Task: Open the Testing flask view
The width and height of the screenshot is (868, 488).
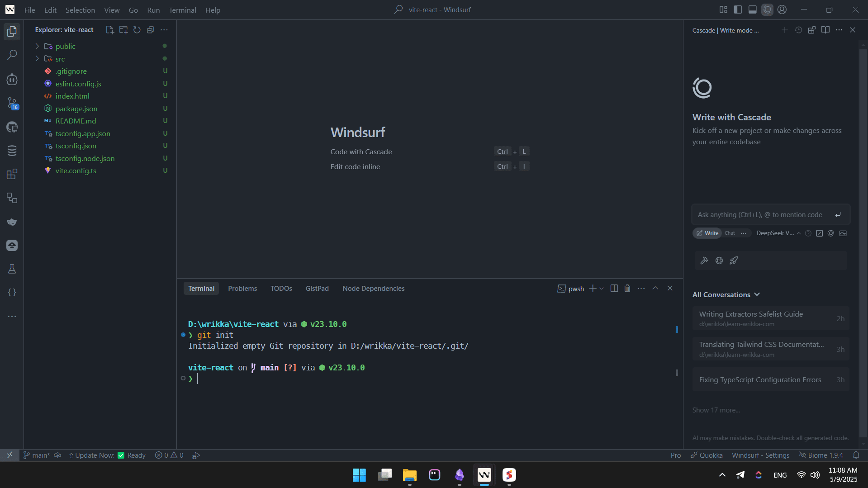Action: [x=12, y=269]
